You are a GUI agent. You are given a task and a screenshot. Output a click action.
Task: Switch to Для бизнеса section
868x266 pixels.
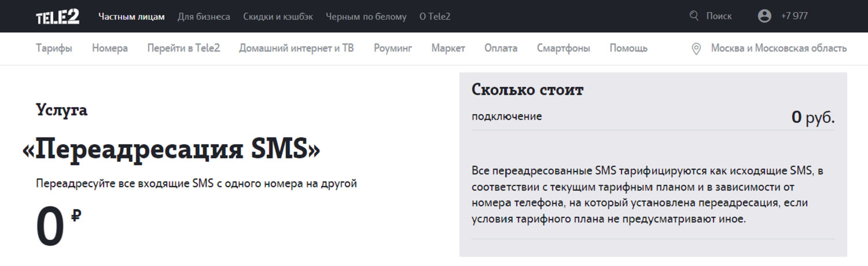pos(204,17)
